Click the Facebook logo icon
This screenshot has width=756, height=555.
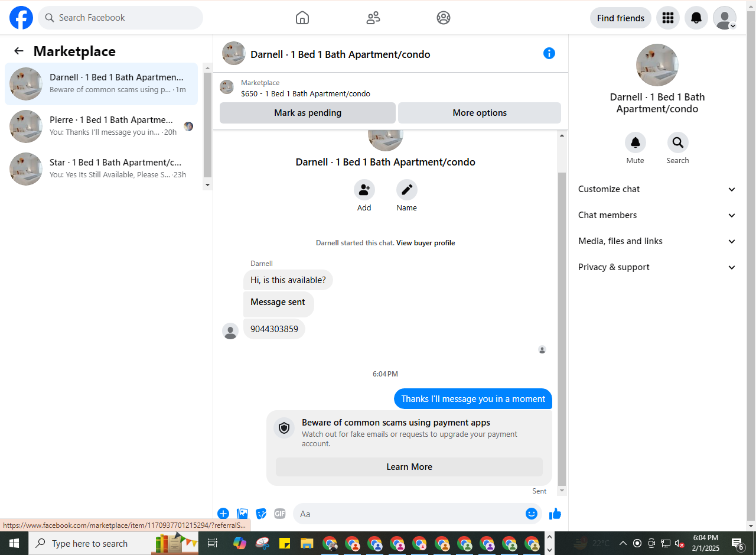pyautogui.click(x=21, y=18)
